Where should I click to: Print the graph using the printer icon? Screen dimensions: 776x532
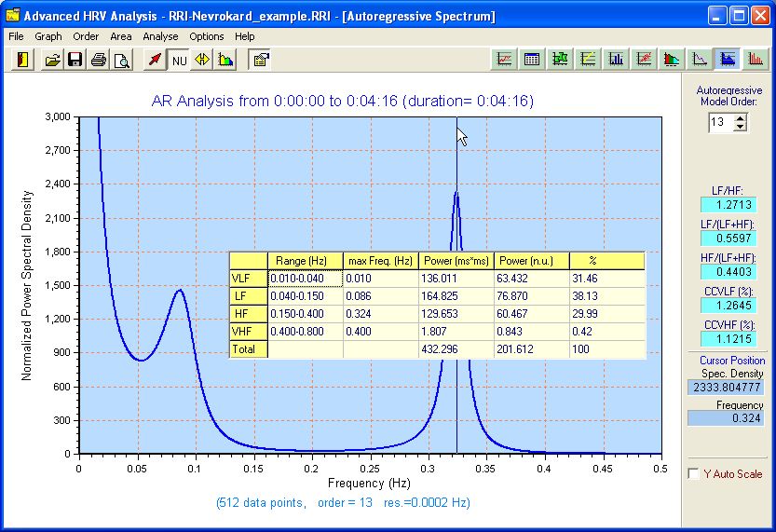point(98,60)
